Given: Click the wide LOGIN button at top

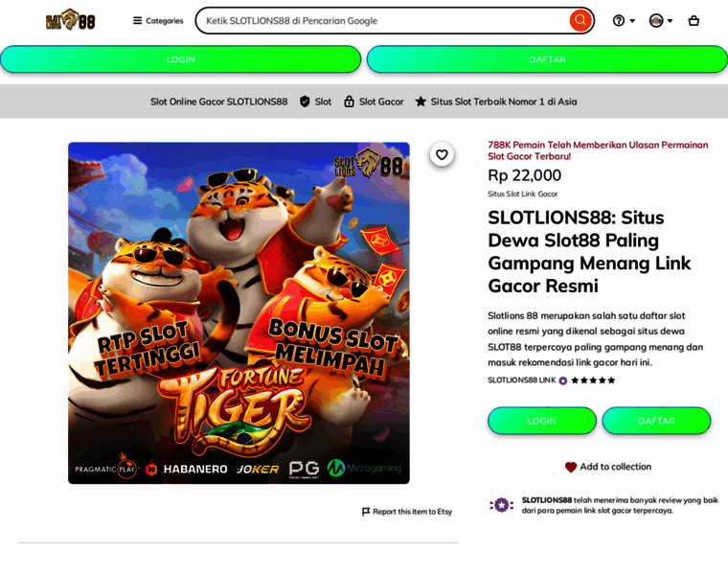Looking at the screenshot, I should [x=181, y=59].
